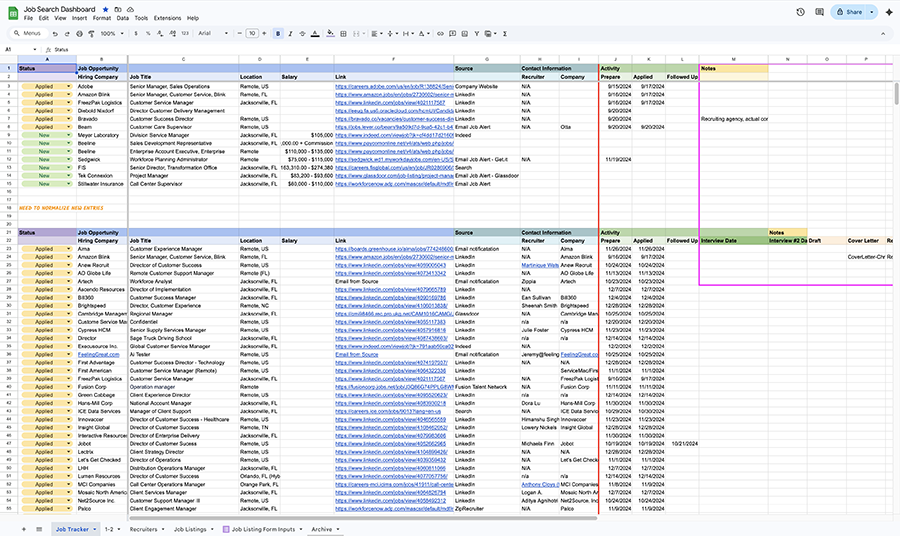This screenshot has height=536, width=900.
Task: Star the Job Search Dashboard document
Action: (x=106, y=10)
